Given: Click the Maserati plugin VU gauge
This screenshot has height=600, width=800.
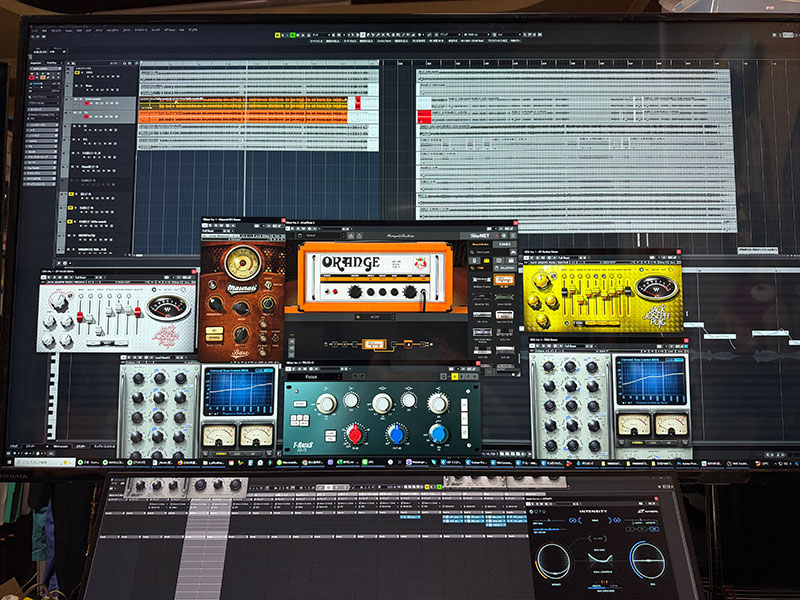Looking at the screenshot, I should point(243,262).
